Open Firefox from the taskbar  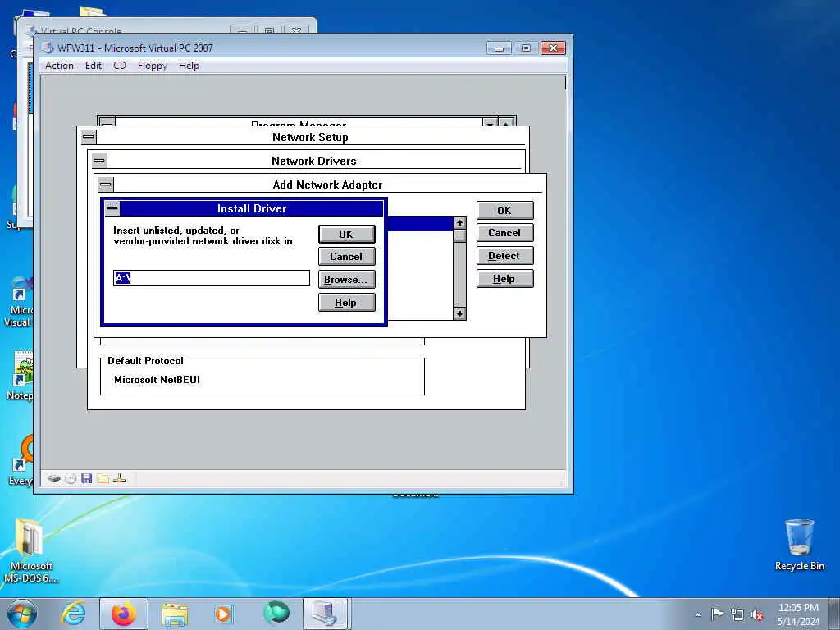pos(124,614)
